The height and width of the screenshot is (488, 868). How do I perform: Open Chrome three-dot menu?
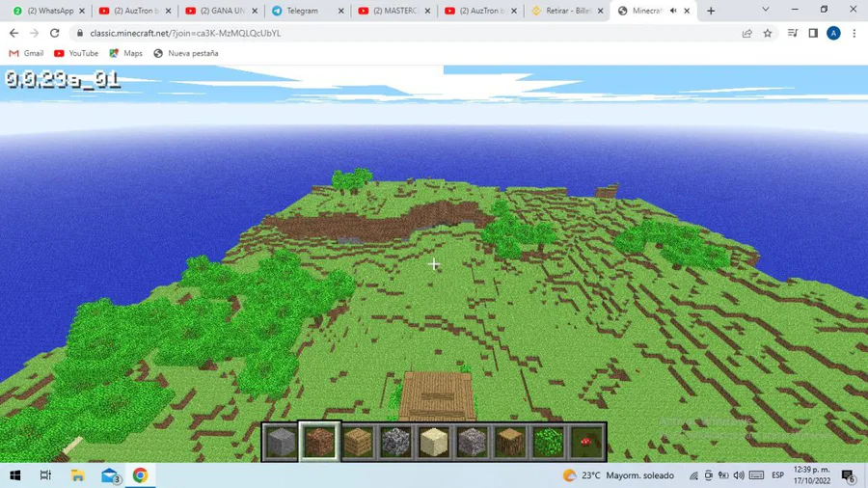[x=854, y=33]
